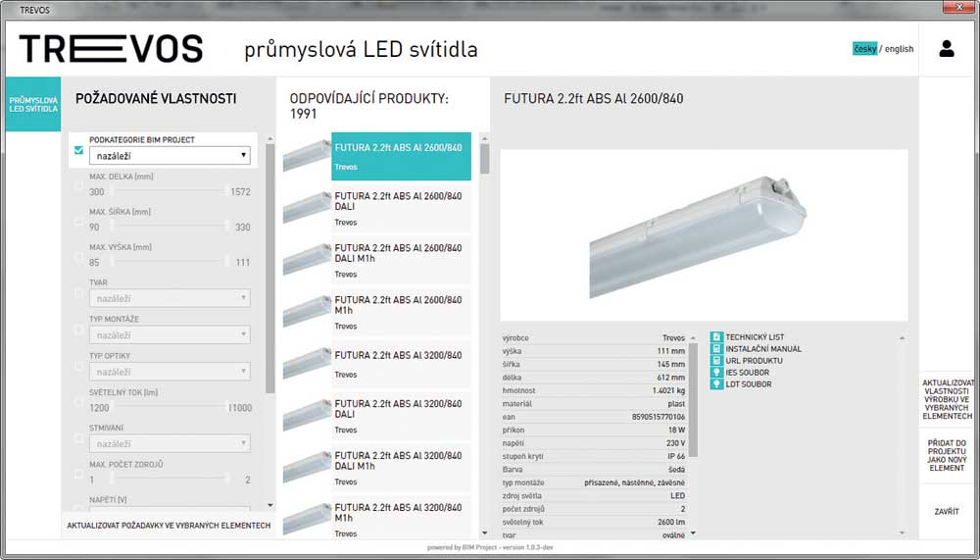The image size is (980, 560).
Task: Click Přidat do projektu jako nový element
Action: tap(947, 455)
